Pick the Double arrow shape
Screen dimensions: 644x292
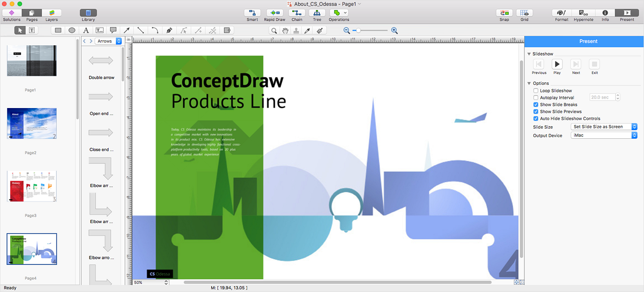[x=101, y=60]
